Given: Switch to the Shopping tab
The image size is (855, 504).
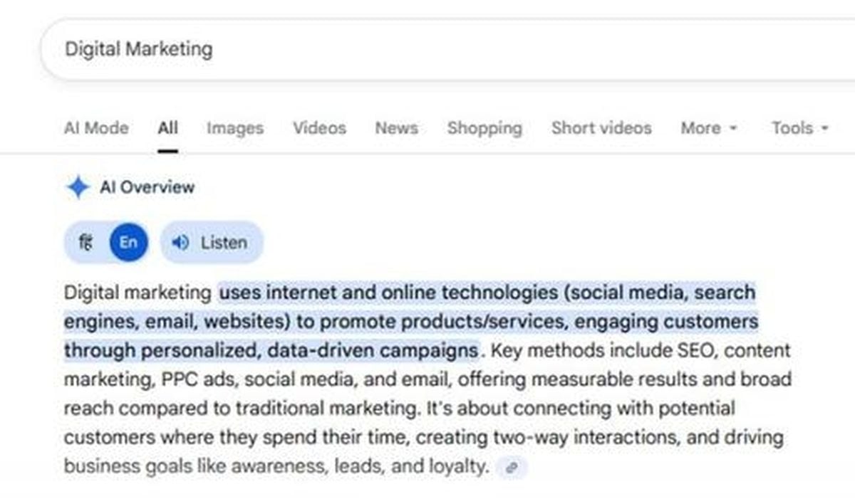Looking at the screenshot, I should [x=484, y=128].
